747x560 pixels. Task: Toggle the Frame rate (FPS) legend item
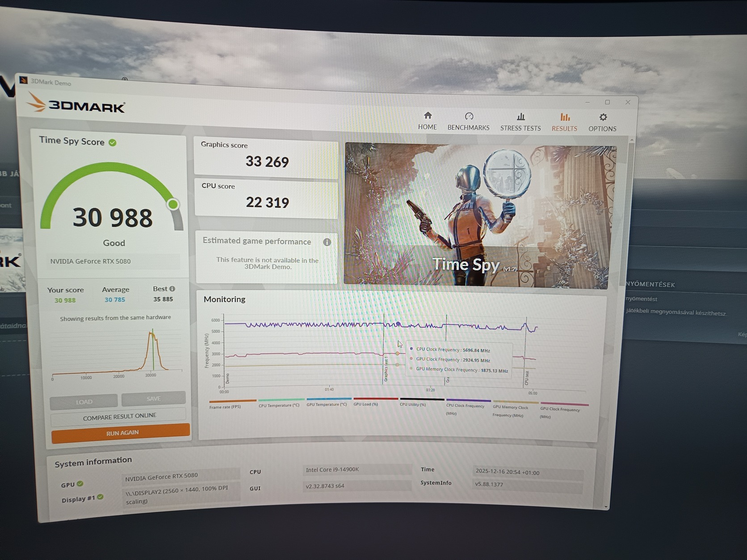pos(232,404)
